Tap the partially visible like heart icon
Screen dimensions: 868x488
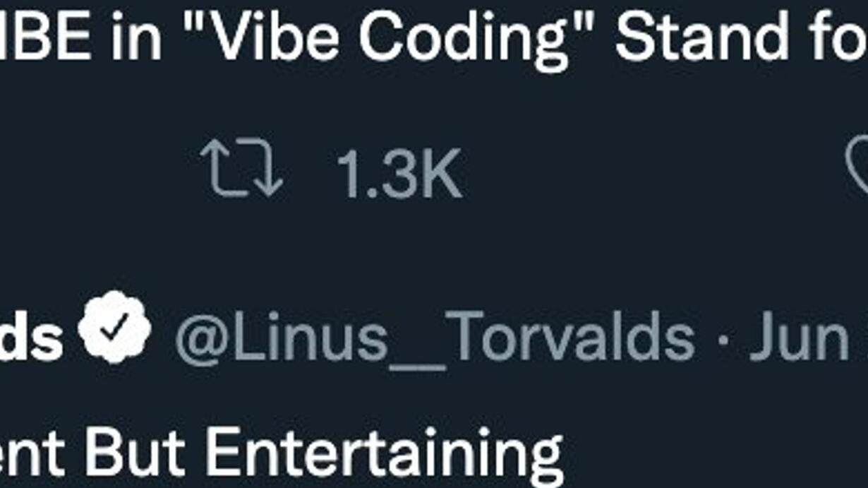[857, 167]
